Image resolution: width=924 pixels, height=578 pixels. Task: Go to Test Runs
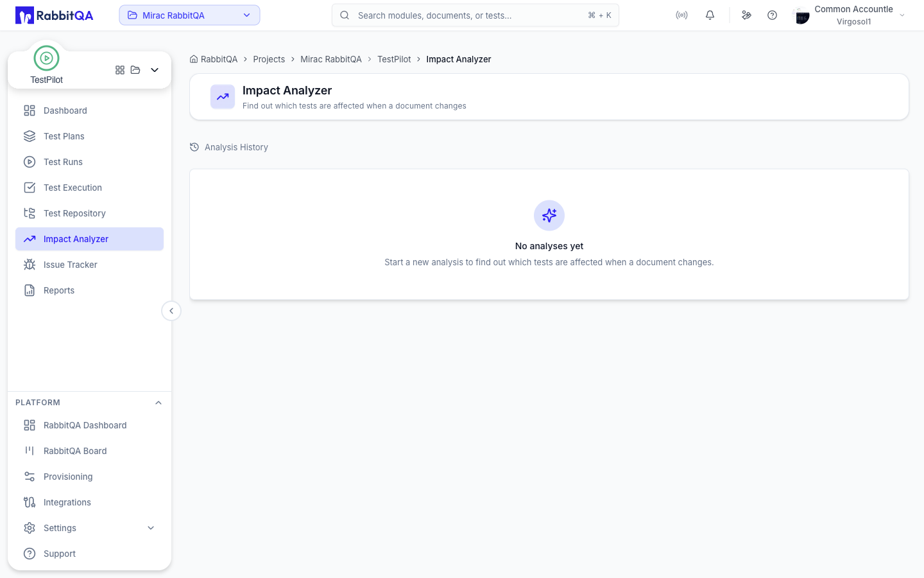click(x=89, y=162)
